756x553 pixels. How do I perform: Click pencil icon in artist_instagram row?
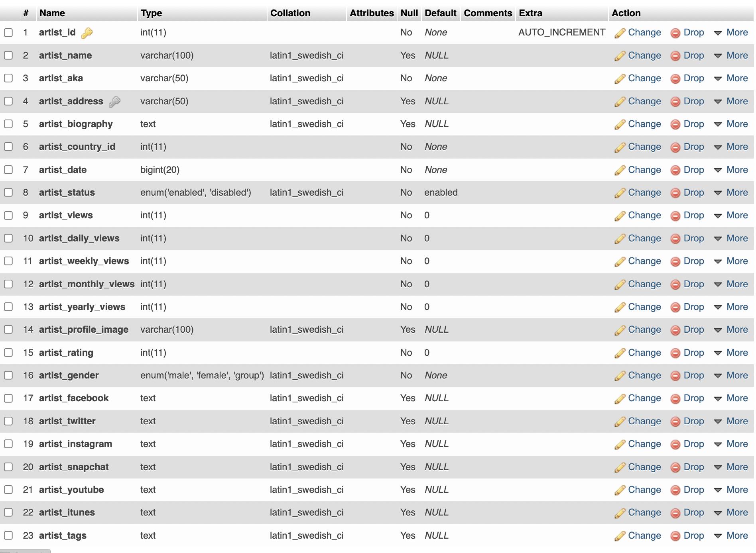pyautogui.click(x=620, y=445)
